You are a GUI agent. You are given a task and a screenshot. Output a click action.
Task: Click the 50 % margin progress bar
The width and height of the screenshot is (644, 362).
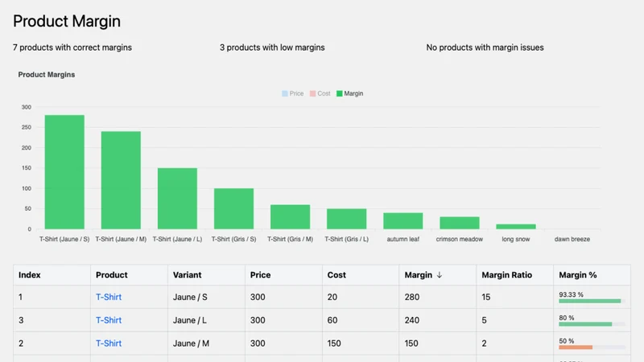(x=592, y=348)
